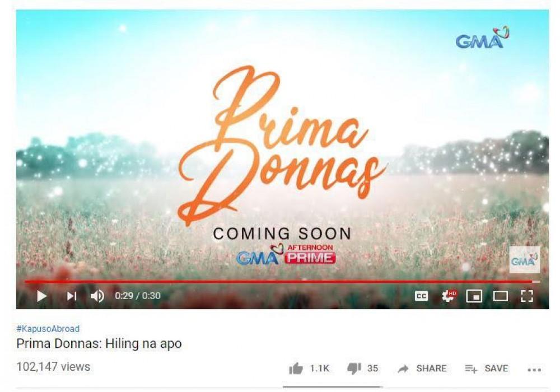Switch to theater mode view
Image resolution: width=560 pixels, height=392 pixels.
click(x=500, y=296)
